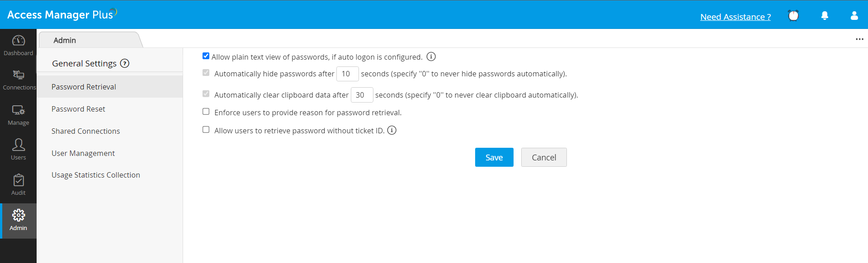This screenshot has width=868, height=263.
Task: Open Shared Connections settings
Action: pos(86,131)
